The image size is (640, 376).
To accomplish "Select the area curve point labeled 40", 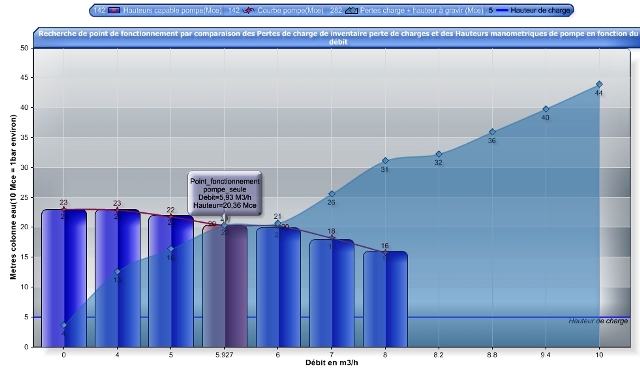I will [546, 109].
